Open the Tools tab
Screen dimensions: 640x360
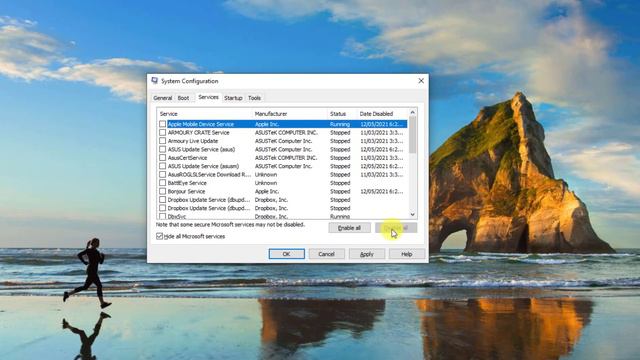254,98
